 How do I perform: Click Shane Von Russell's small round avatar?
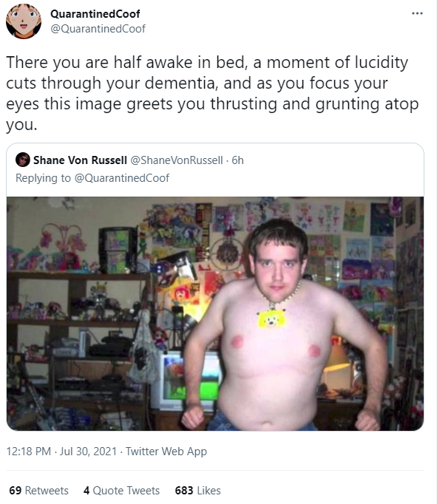23,160
